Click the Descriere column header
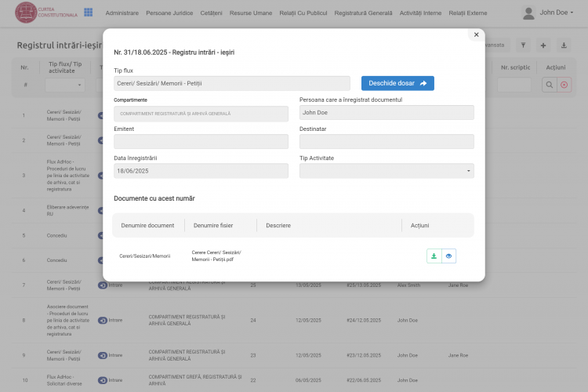Image resolution: width=588 pixels, height=392 pixels. click(x=278, y=226)
